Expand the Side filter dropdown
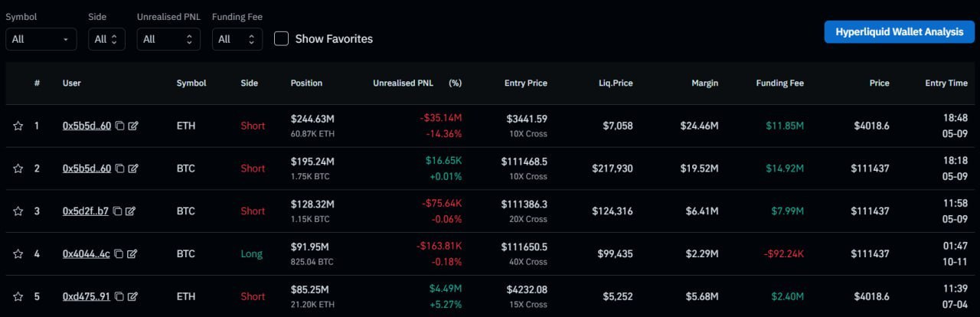 (106, 39)
